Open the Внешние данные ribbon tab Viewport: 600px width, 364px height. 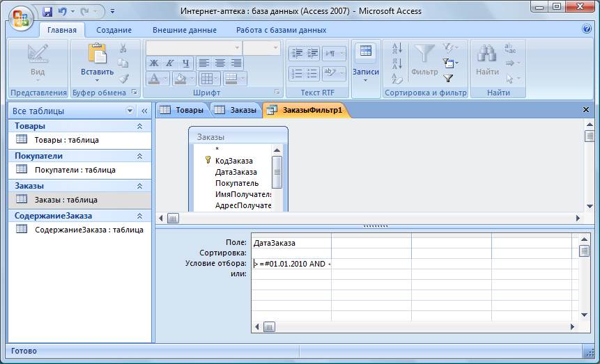[x=185, y=30]
